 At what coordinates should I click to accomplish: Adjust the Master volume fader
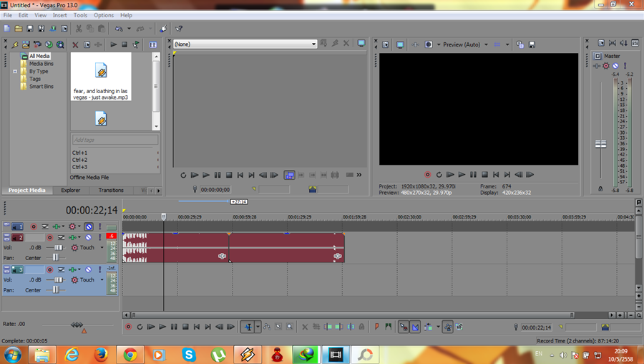[600, 144]
